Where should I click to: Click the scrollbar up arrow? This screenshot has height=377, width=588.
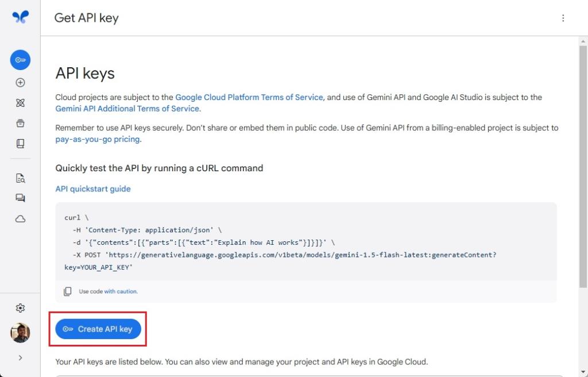(583, 41)
